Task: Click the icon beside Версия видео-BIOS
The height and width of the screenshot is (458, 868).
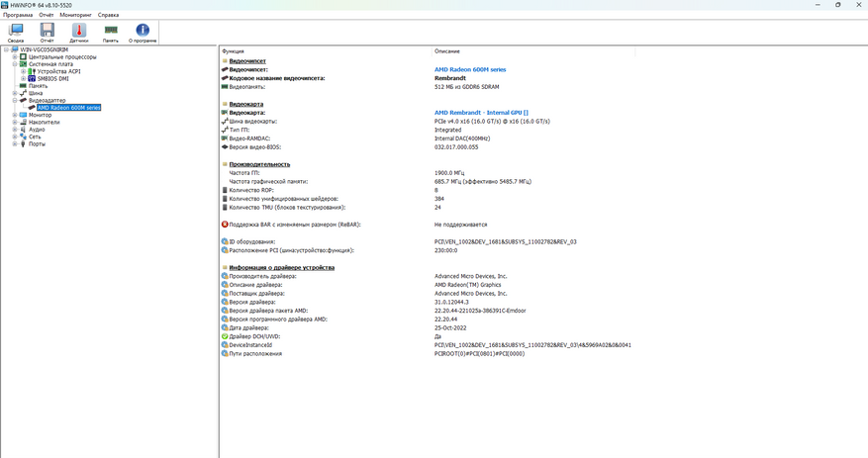Action: 225,147
